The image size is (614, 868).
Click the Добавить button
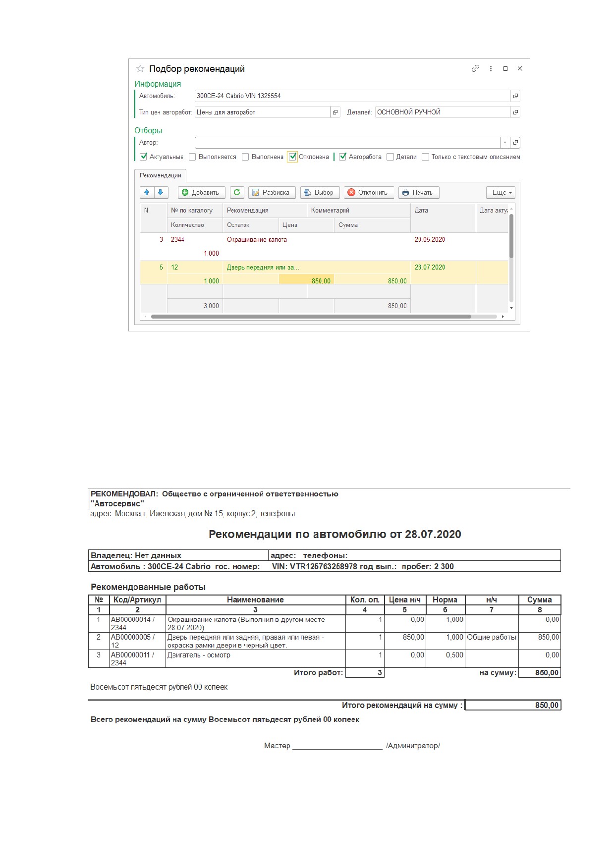[x=201, y=192]
